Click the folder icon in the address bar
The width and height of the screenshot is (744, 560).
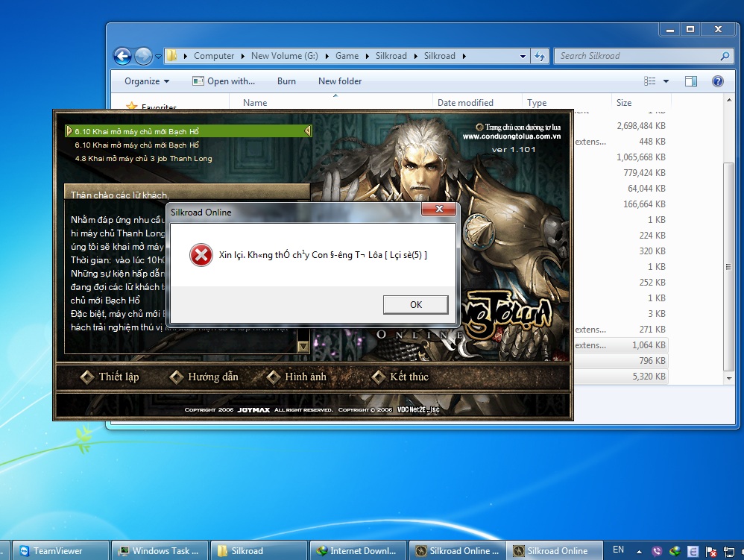tap(171, 56)
